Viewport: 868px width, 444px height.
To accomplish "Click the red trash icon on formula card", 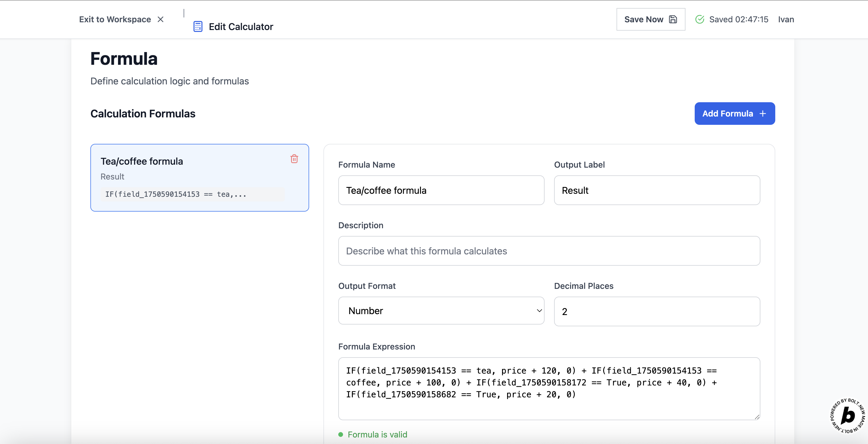I will point(294,159).
